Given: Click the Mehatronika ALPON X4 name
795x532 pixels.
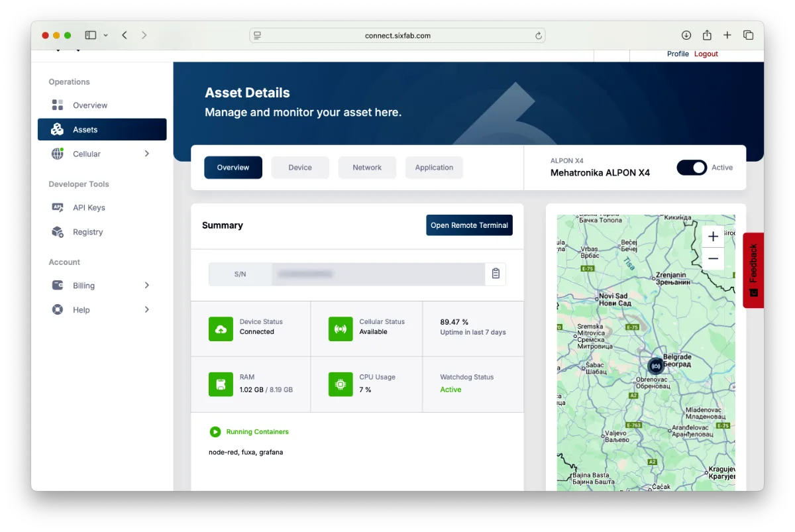Looking at the screenshot, I should coord(600,173).
